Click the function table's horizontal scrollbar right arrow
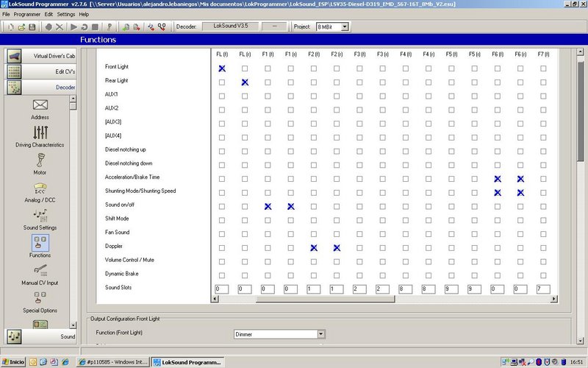 554,299
